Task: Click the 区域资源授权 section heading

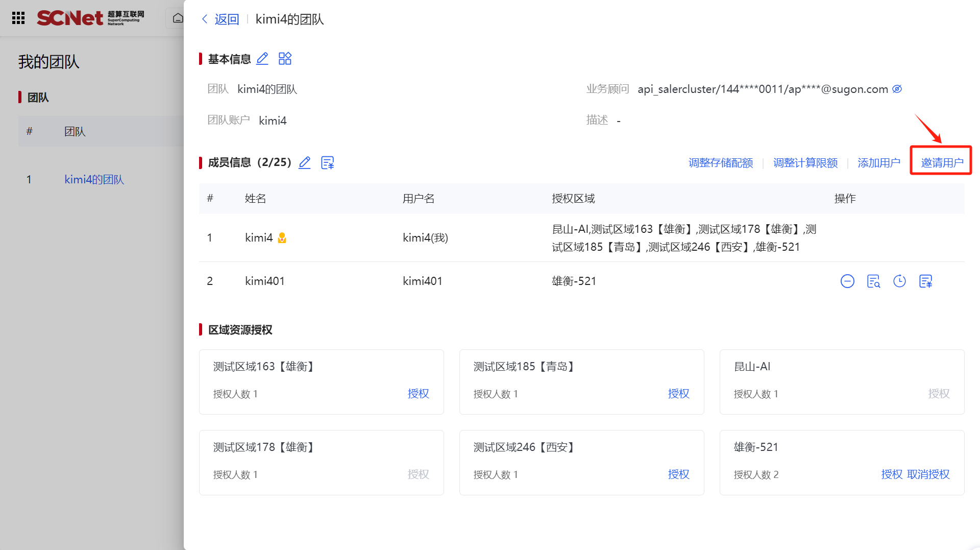Action: pos(240,329)
